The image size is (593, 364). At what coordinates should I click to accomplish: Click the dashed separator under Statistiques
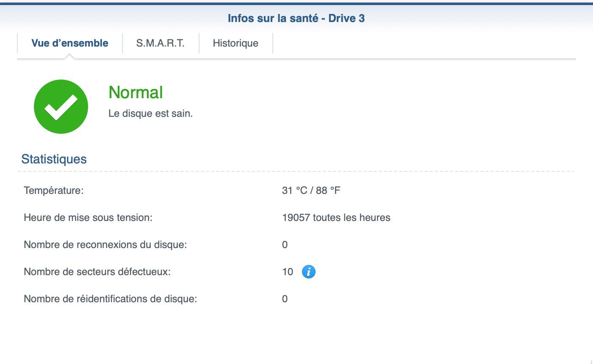click(296, 171)
